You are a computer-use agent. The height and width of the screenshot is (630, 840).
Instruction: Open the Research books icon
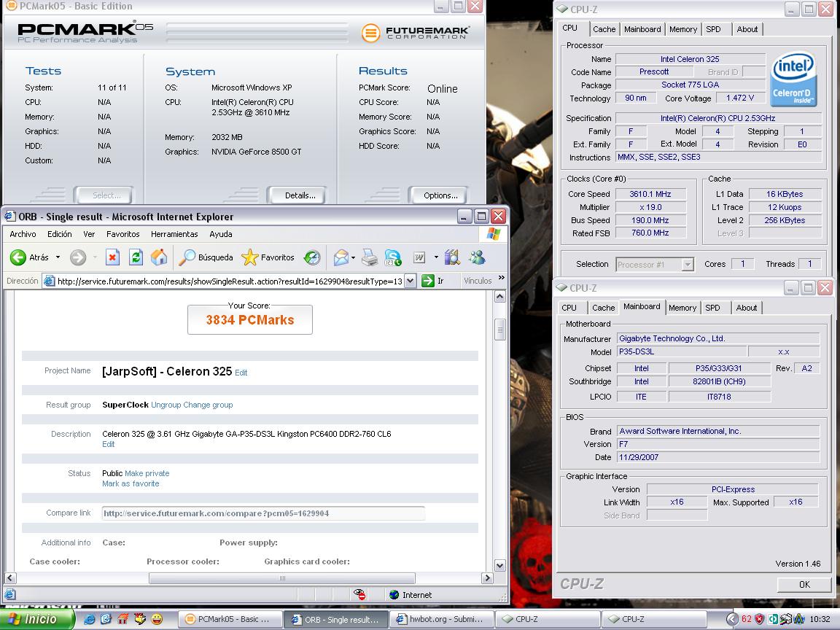(452, 257)
